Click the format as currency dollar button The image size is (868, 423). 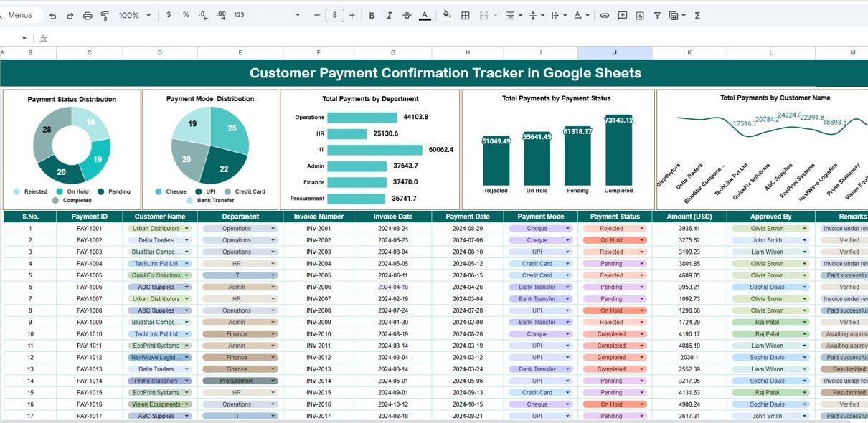[169, 15]
